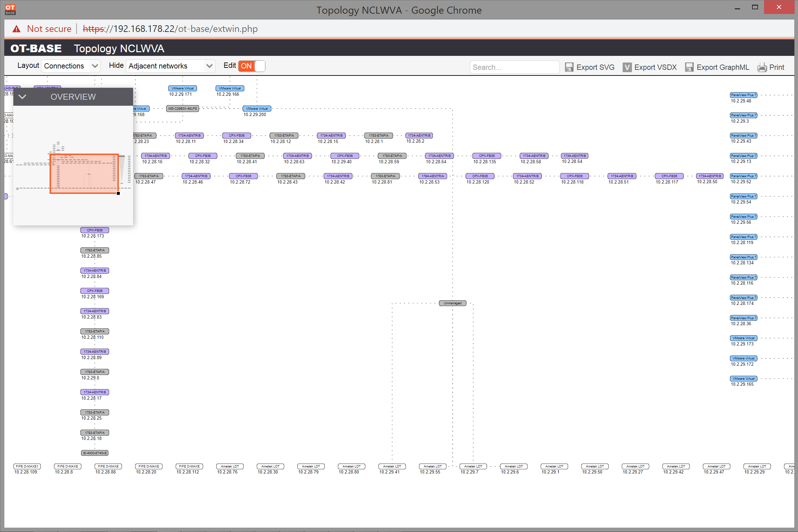Maximize the Chrome window
Image resolution: width=798 pixels, height=532 pixels.
point(755,7)
